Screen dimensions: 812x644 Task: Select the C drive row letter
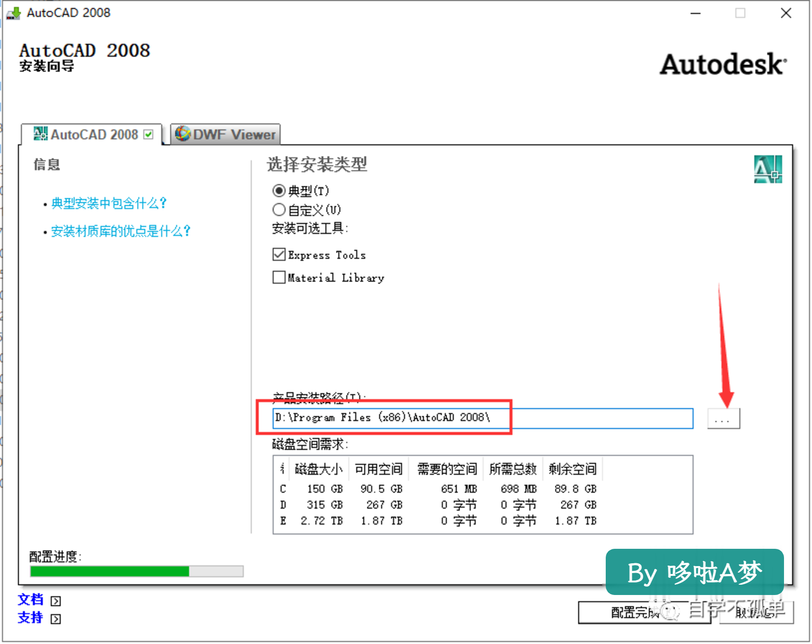pyautogui.click(x=283, y=489)
